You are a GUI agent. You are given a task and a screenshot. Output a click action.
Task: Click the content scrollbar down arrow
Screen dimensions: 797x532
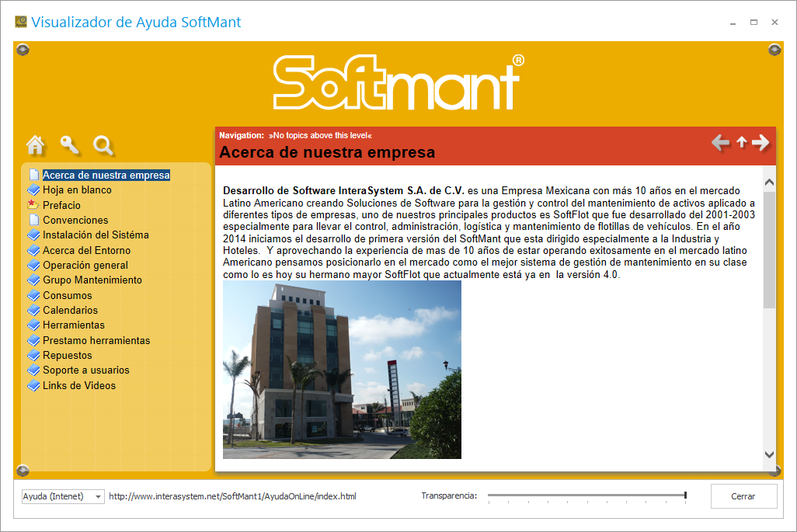pyautogui.click(x=769, y=454)
